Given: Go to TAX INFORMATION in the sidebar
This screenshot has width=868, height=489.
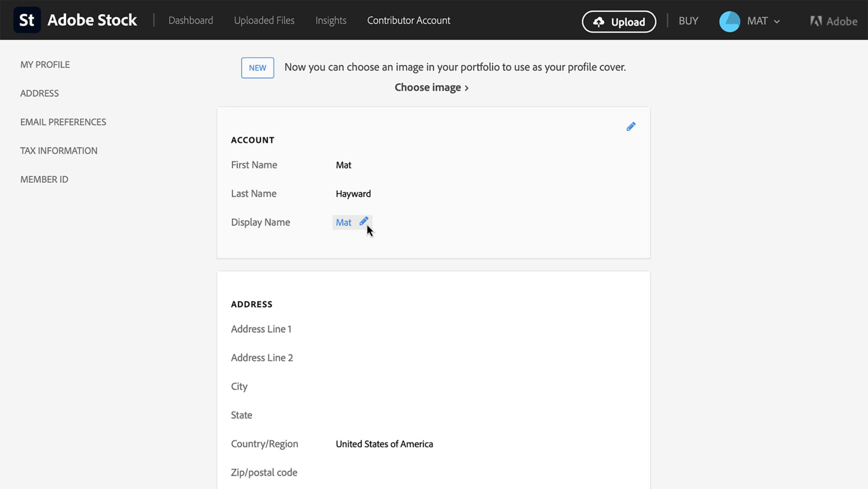Looking at the screenshot, I should [59, 151].
